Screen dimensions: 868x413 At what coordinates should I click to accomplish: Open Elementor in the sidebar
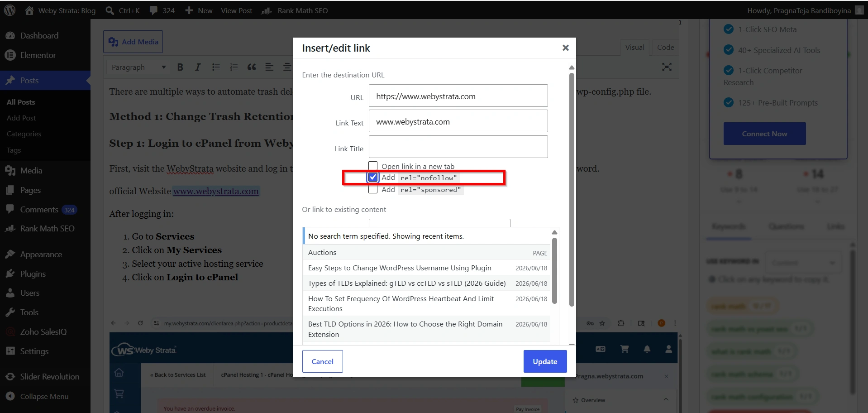[x=45, y=55]
